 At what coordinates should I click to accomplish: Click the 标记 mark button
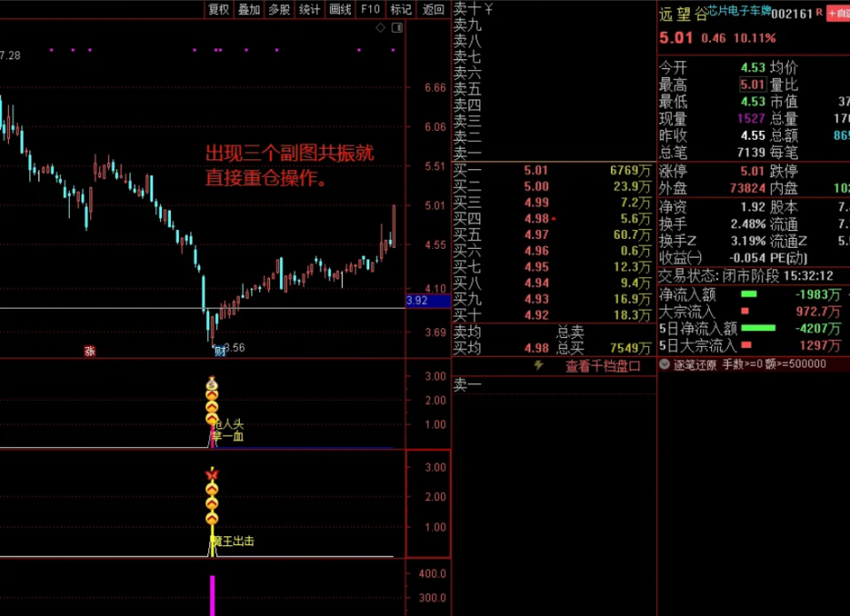pyautogui.click(x=400, y=9)
